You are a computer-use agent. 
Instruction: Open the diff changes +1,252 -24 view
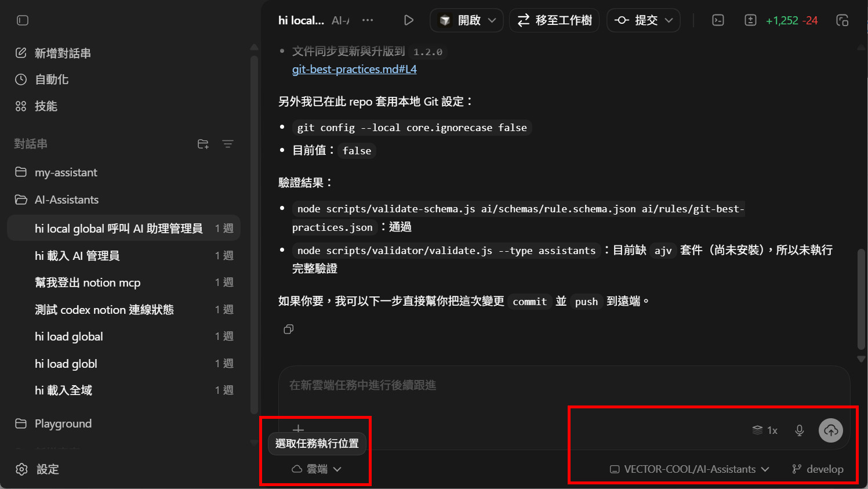[x=791, y=20]
